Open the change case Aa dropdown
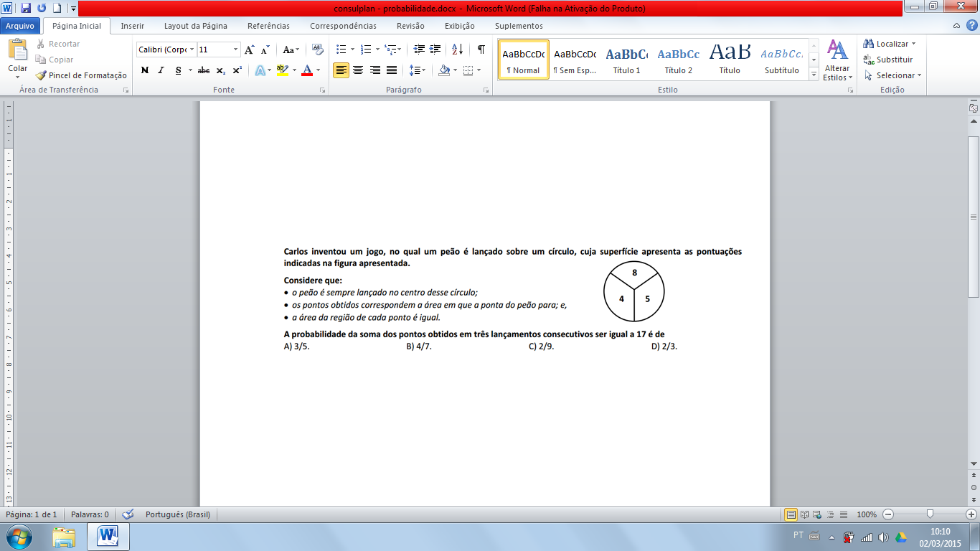Image resolution: width=980 pixels, height=551 pixels. point(291,50)
